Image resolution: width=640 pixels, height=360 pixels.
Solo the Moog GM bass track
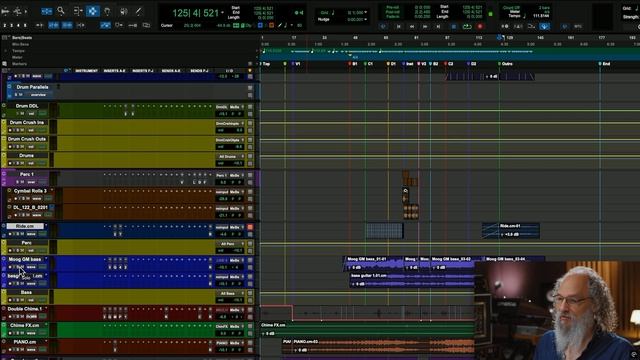[x=18, y=267]
